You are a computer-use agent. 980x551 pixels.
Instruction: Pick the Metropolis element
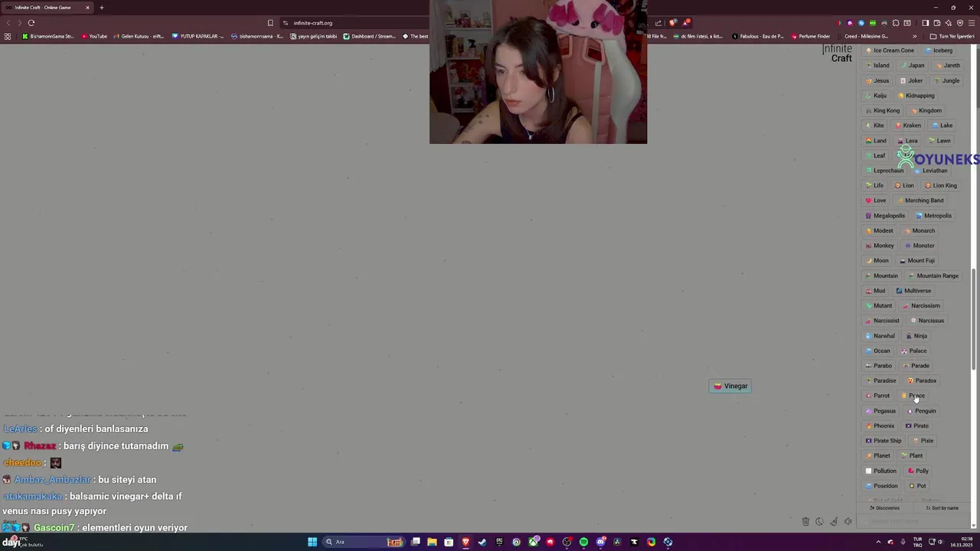click(933, 216)
